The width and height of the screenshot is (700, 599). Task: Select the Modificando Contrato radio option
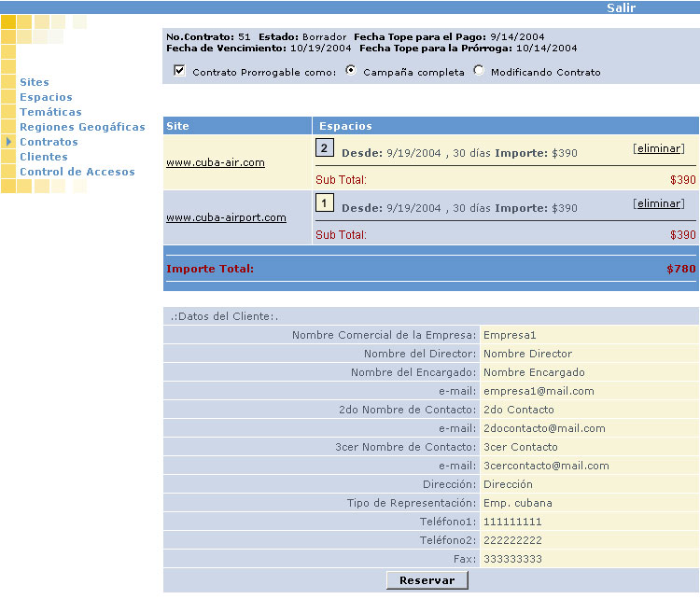coord(479,71)
